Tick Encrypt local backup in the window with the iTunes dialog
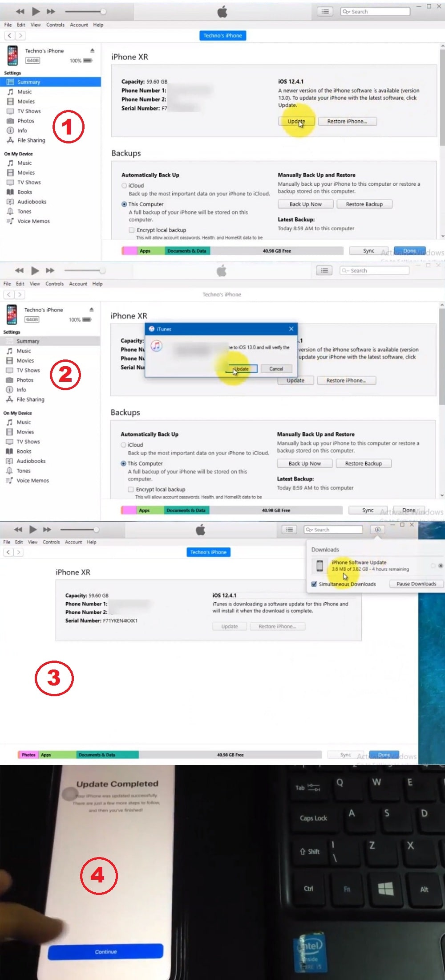The height and width of the screenshot is (980, 445). 130,490
